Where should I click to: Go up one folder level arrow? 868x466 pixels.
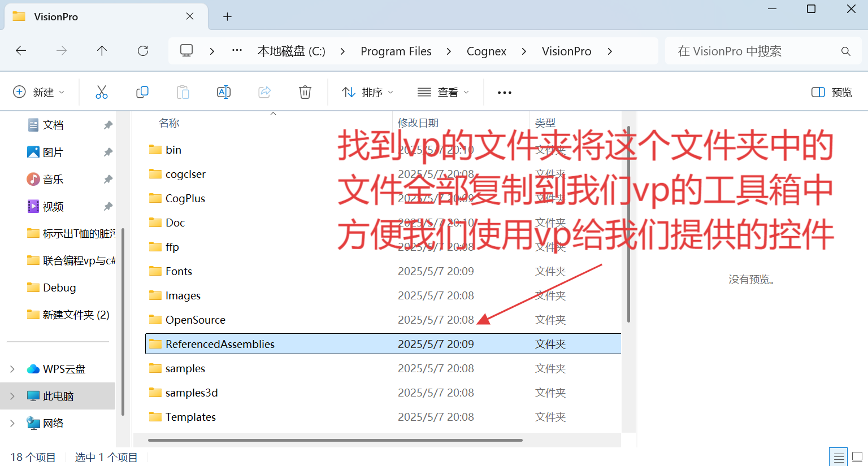coord(102,51)
